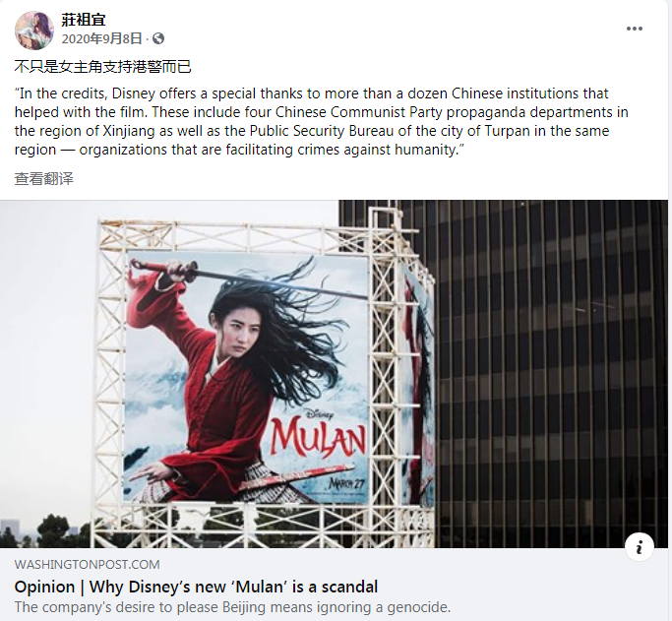Click the 'March 27' date on the poster
Image resolution: width=672 pixels, height=621 pixels.
[346, 483]
